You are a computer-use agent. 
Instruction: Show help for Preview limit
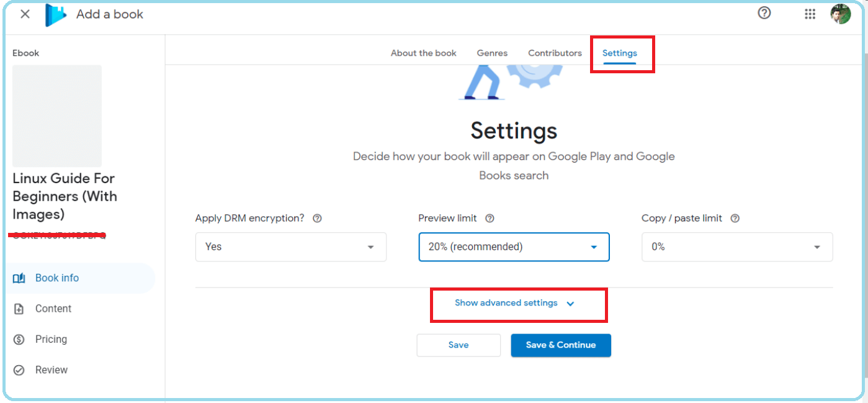tap(490, 218)
